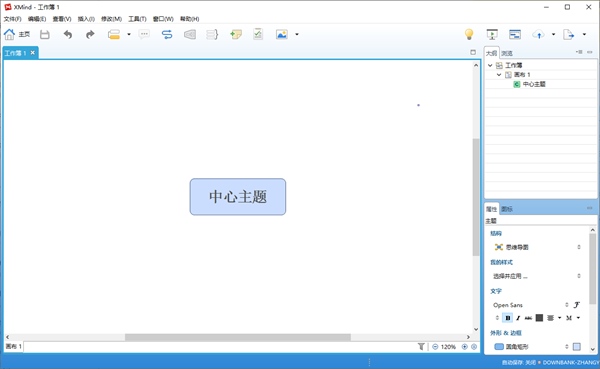Minimize the properties panel

click(590, 208)
